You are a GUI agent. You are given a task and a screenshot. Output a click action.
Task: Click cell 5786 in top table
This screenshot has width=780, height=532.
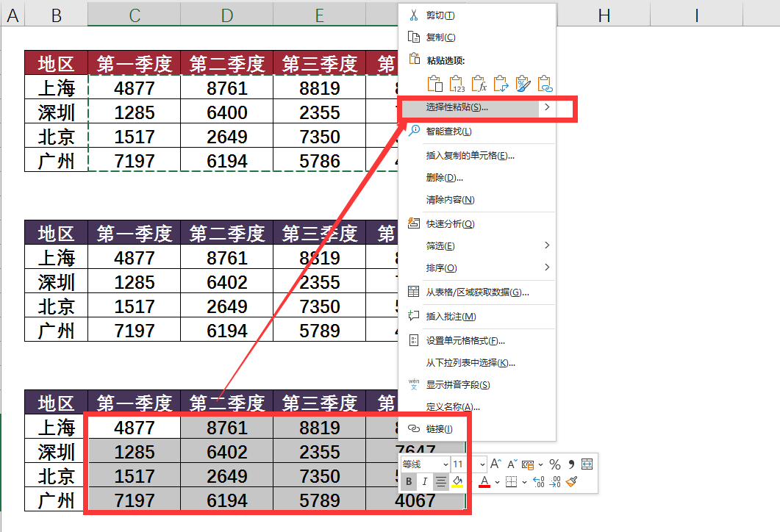pyautogui.click(x=319, y=161)
